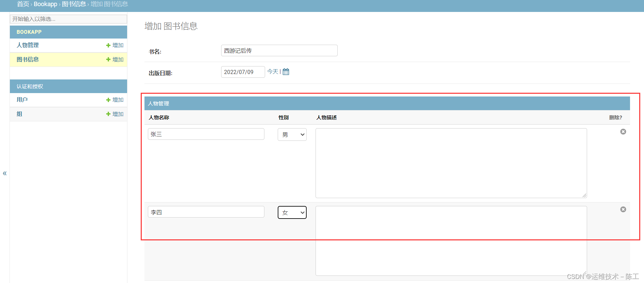
Task: Focus the sidebar filter input field
Action: 68,19
